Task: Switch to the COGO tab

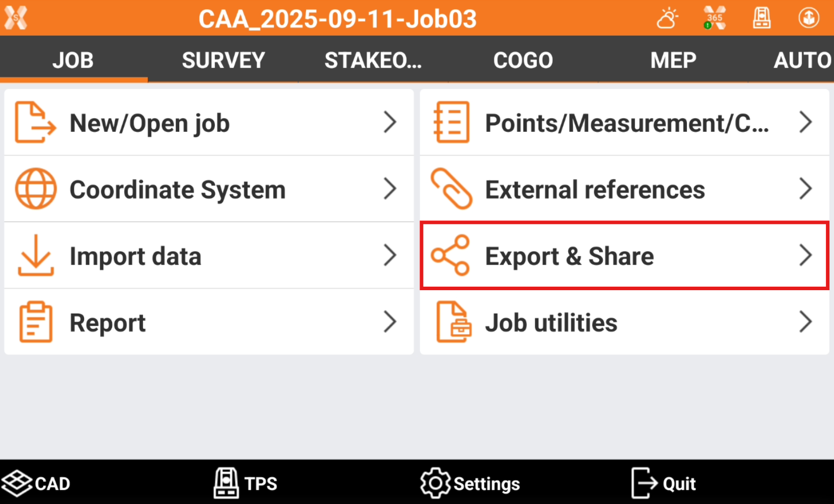Action: (x=523, y=61)
